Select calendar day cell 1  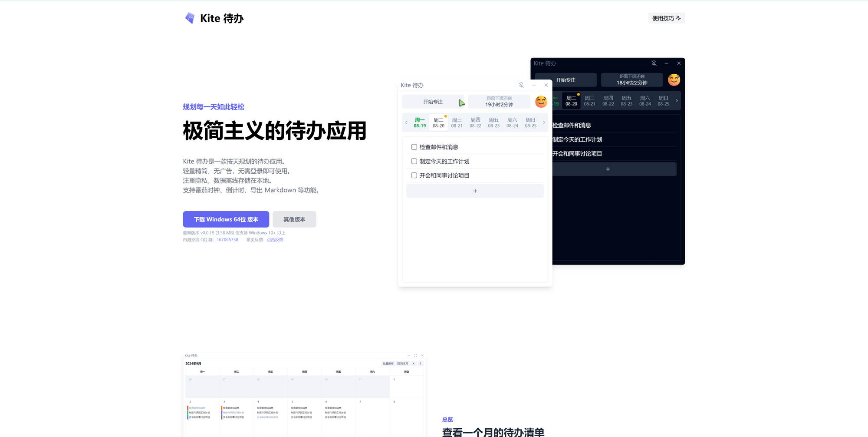click(406, 387)
